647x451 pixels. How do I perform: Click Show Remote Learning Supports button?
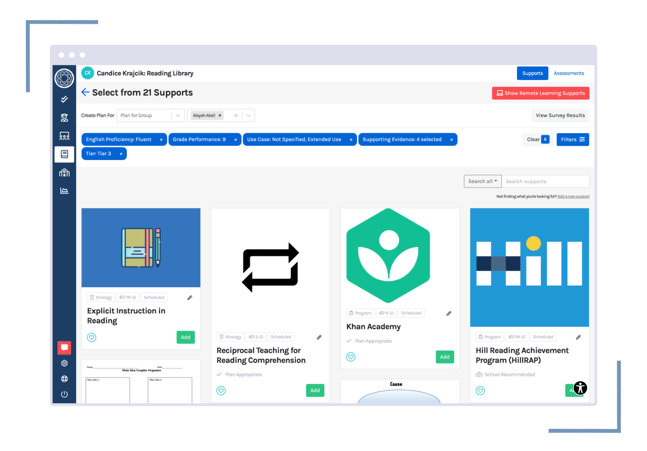(541, 93)
